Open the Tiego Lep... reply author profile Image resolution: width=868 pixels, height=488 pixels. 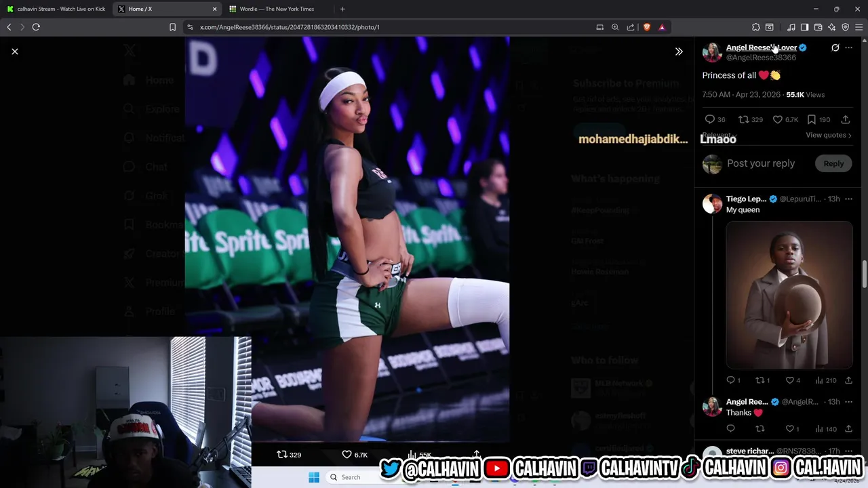(746, 199)
